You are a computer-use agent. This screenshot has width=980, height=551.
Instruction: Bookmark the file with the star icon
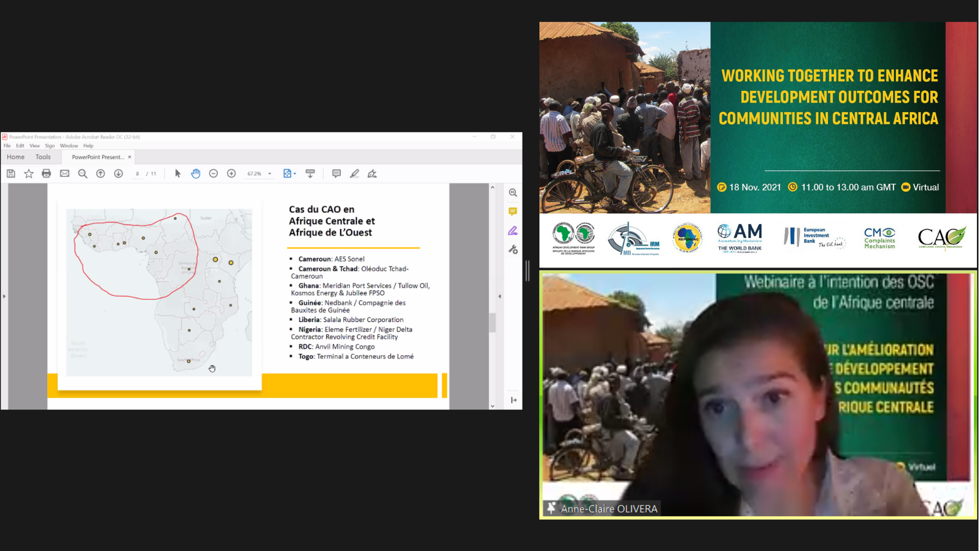coord(29,174)
